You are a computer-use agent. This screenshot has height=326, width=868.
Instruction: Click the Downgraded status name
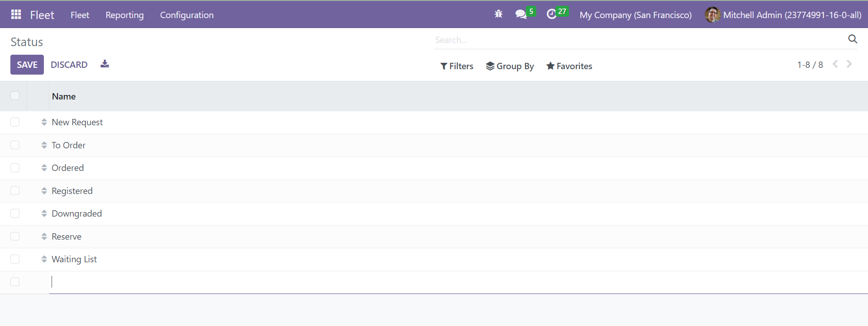tap(76, 213)
